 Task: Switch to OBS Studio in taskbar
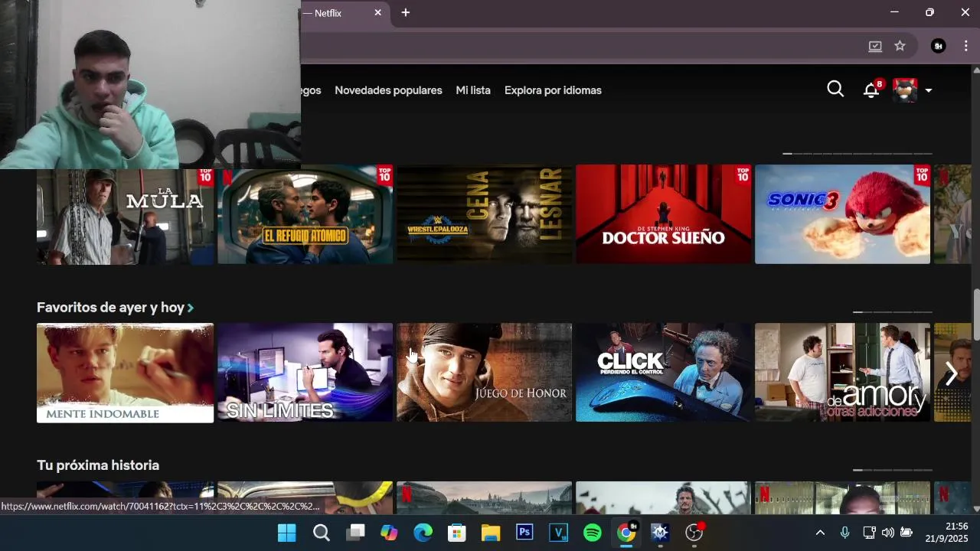coord(694,533)
